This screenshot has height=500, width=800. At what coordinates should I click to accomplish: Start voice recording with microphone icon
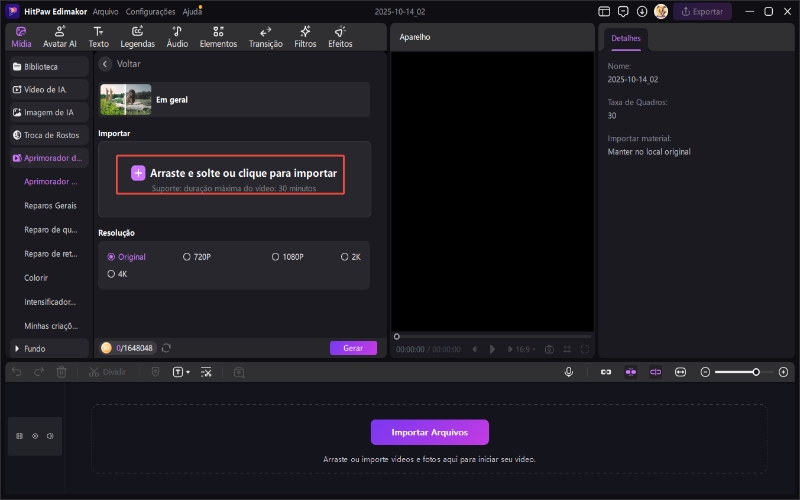pyautogui.click(x=569, y=372)
